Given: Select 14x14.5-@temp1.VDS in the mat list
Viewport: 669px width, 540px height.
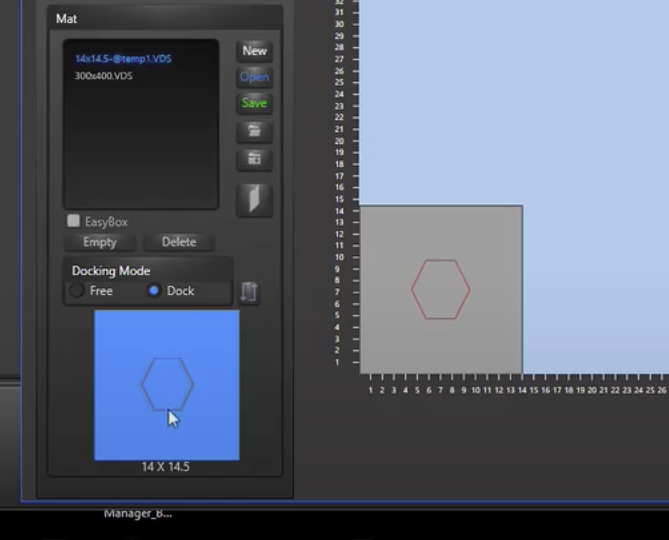Looking at the screenshot, I should (123, 59).
